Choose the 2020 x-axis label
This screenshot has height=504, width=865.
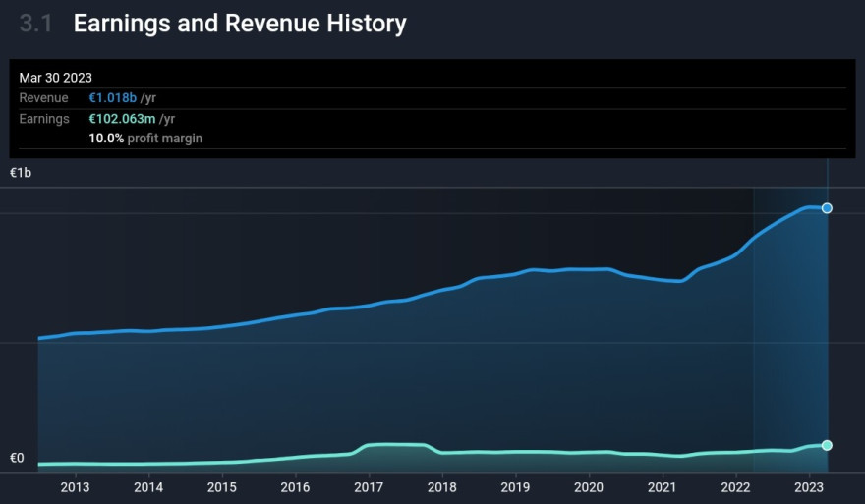pyautogui.click(x=589, y=487)
